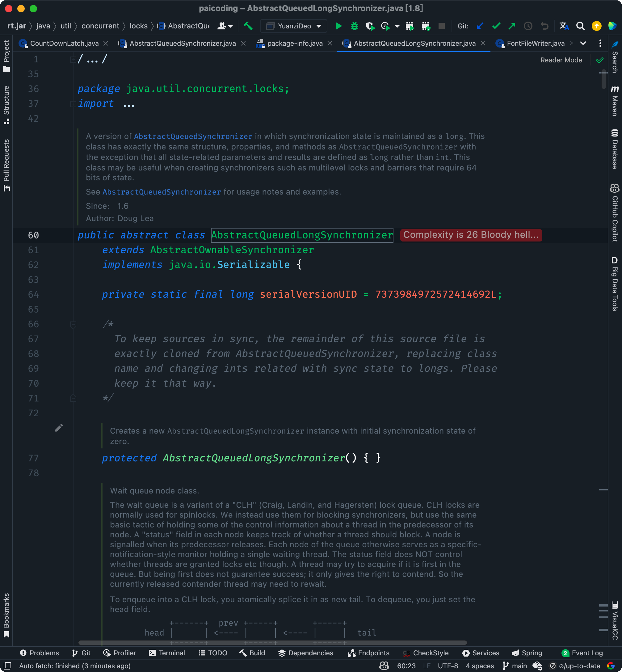The image size is (622, 672).
Task: Toggle Reader Mode
Action: pos(561,60)
